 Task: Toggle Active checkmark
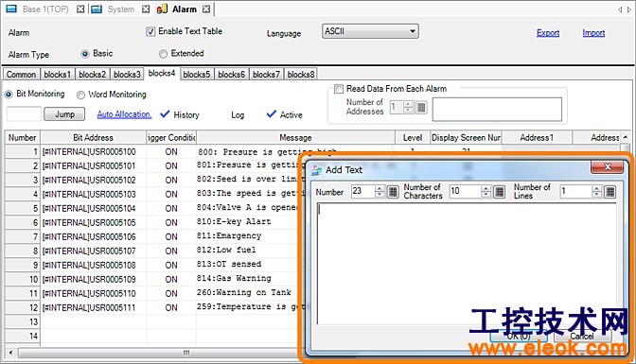click(272, 114)
